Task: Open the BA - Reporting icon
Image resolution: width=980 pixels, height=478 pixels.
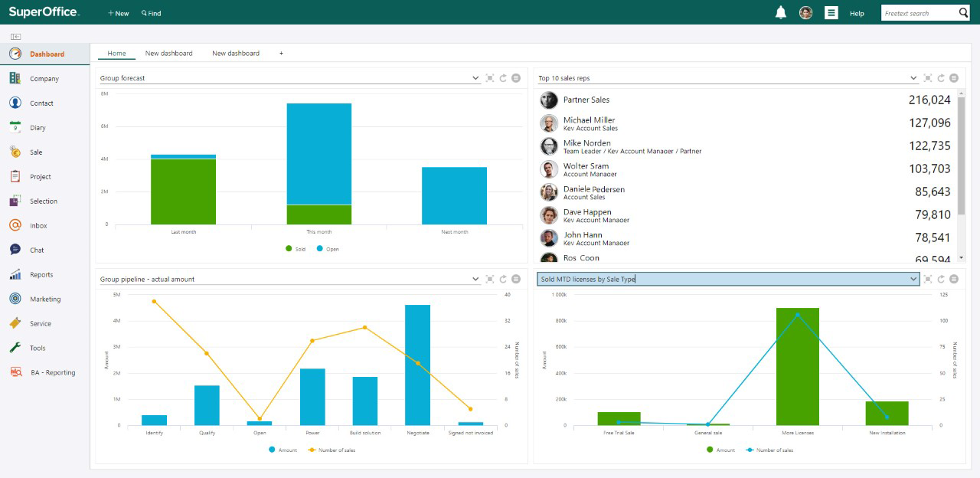Action: [15, 372]
